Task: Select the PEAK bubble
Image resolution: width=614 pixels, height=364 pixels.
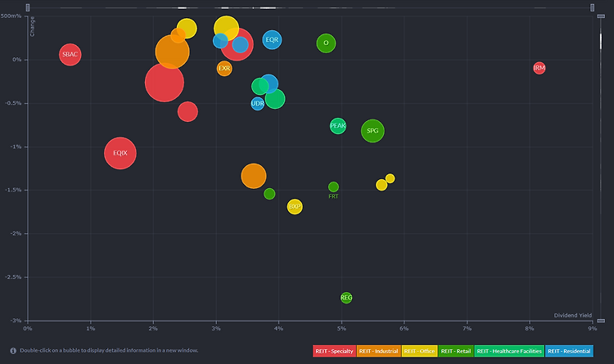Action: click(338, 126)
